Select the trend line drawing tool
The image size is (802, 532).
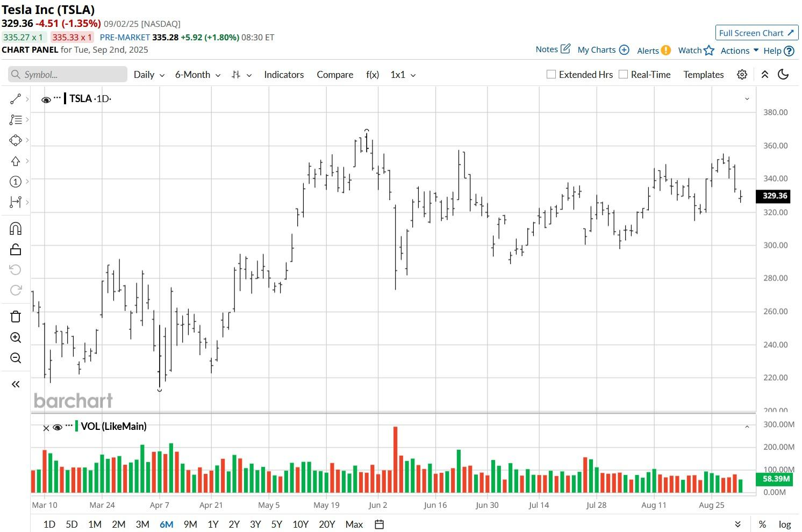pos(16,99)
